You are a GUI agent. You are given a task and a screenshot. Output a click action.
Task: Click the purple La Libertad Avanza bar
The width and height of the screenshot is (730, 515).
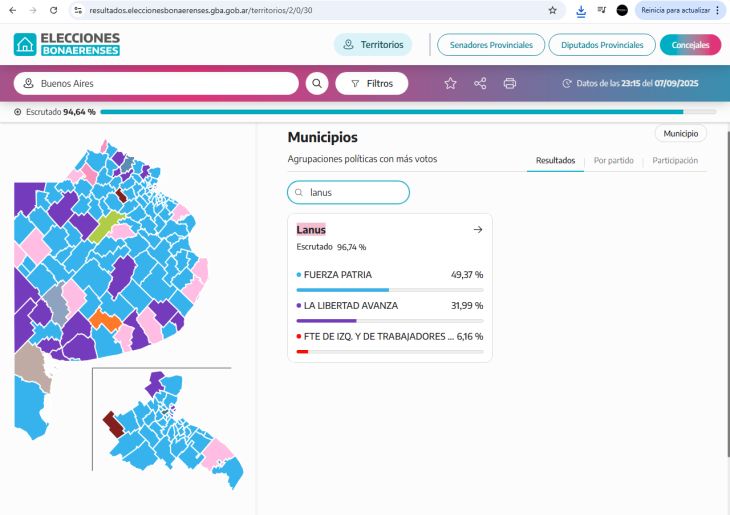click(326, 321)
